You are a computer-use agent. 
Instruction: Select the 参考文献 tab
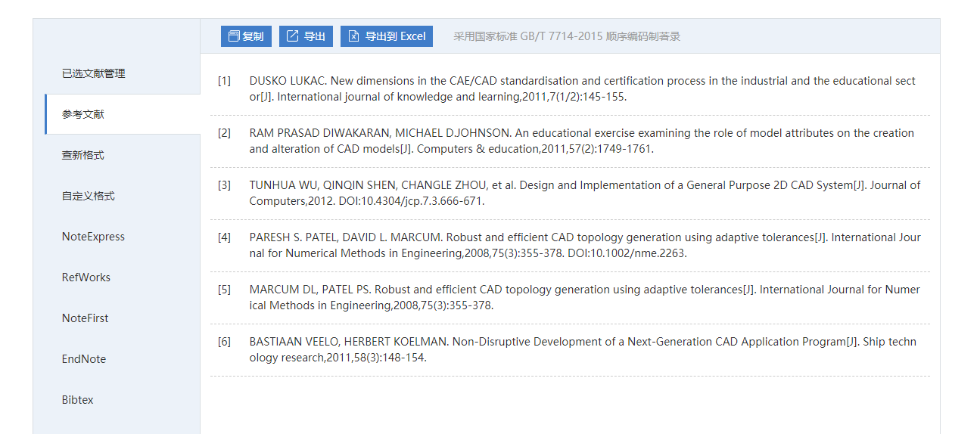point(83,114)
